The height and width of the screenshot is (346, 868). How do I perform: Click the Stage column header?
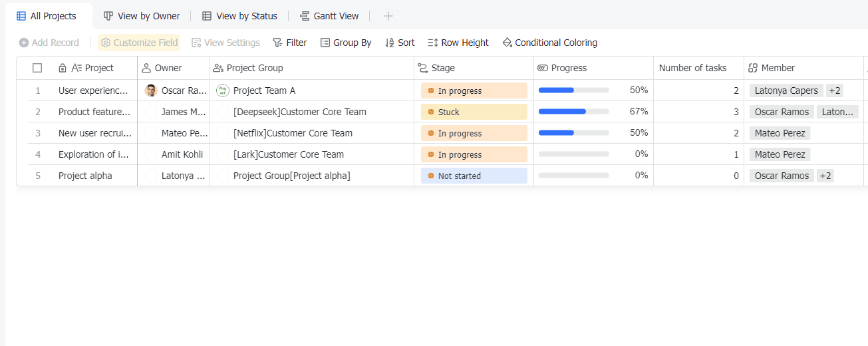coord(443,68)
